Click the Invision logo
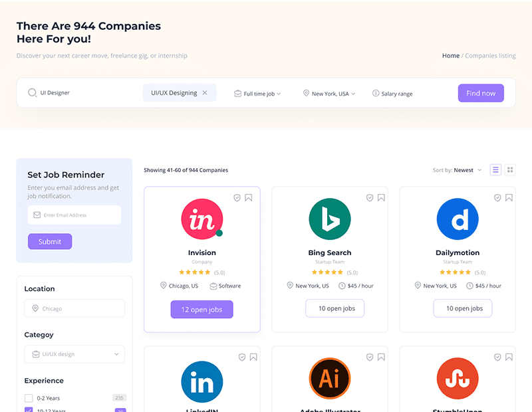The image size is (532, 412). pyautogui.click(x=201, y=219)
